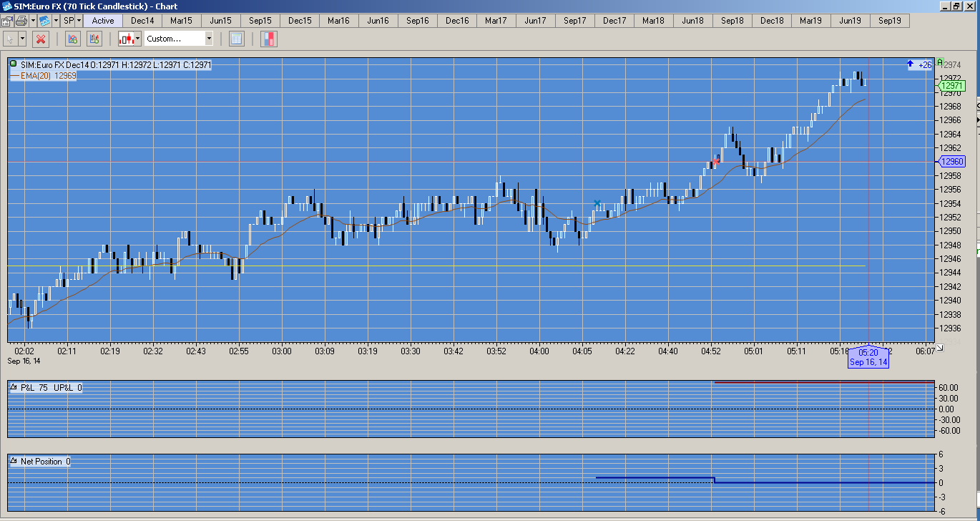Image resolution: width=980 pixels, height=521 pixels.
Task: Open the Sep16 contract tab
Action: (x=418, y=20)
